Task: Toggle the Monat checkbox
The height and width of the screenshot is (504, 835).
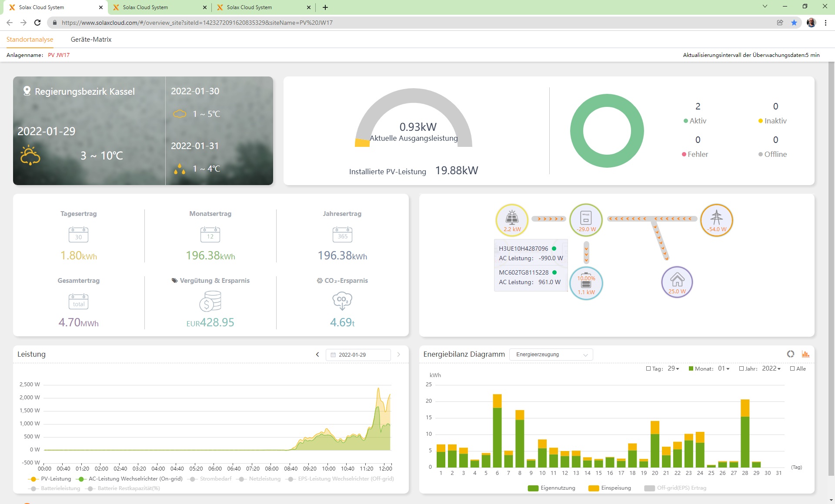Action: click(x=691, y=368)
